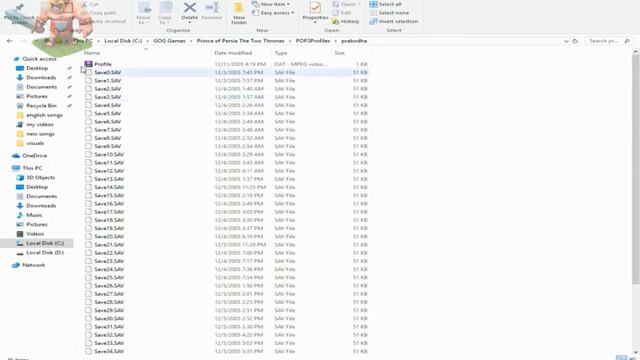640x360 pixels.
Task: Select the Save34.SAV file
Action: (x=227, y=351)
